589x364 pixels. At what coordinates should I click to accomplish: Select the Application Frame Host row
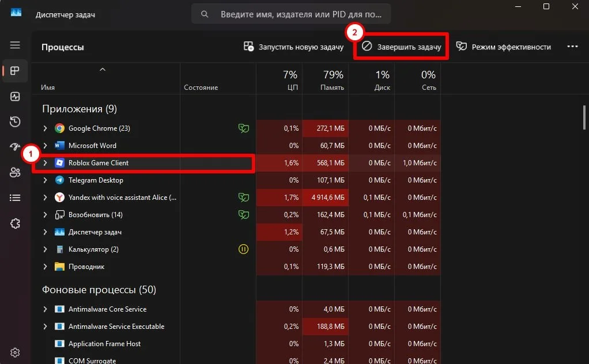point(236,344)
